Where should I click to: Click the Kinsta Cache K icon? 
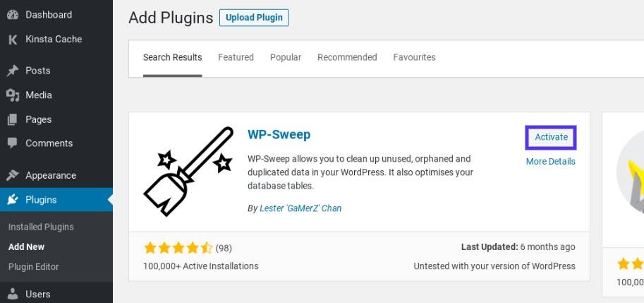click(x=12, y=40)
